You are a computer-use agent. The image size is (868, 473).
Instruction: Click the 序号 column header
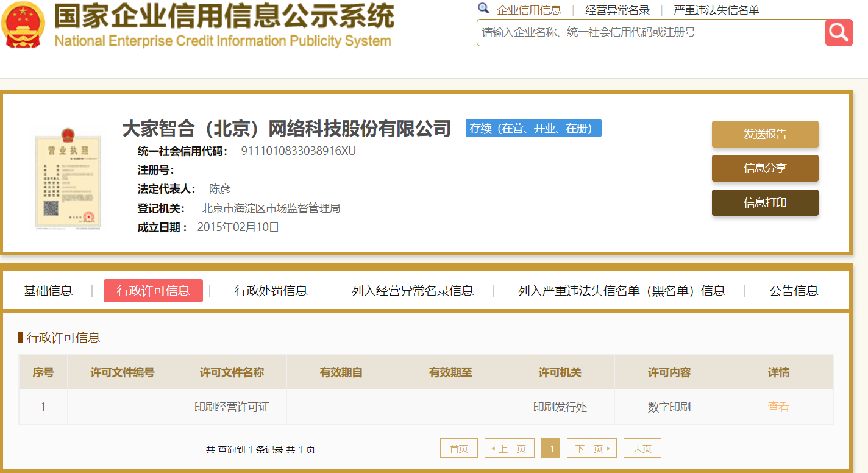coord(43,372)
